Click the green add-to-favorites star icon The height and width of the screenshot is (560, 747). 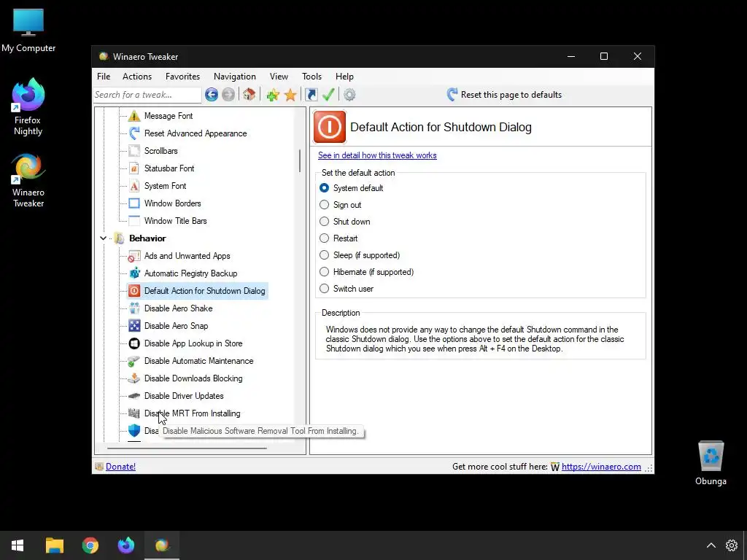pyautogui.click(x=273, y=95)
